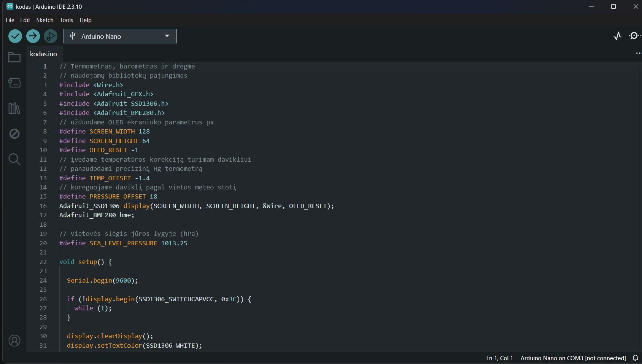Viewport: 642px width, 364px height.
Task: Click Arduino Nano on COM3 status entry
Action: [573, 358]
